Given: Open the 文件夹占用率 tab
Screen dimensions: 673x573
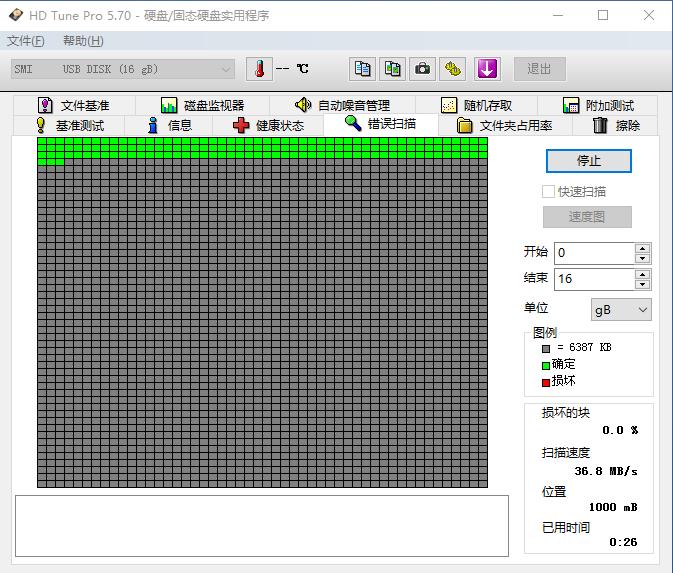Looking at the screenshot, I should pos(505,125).
